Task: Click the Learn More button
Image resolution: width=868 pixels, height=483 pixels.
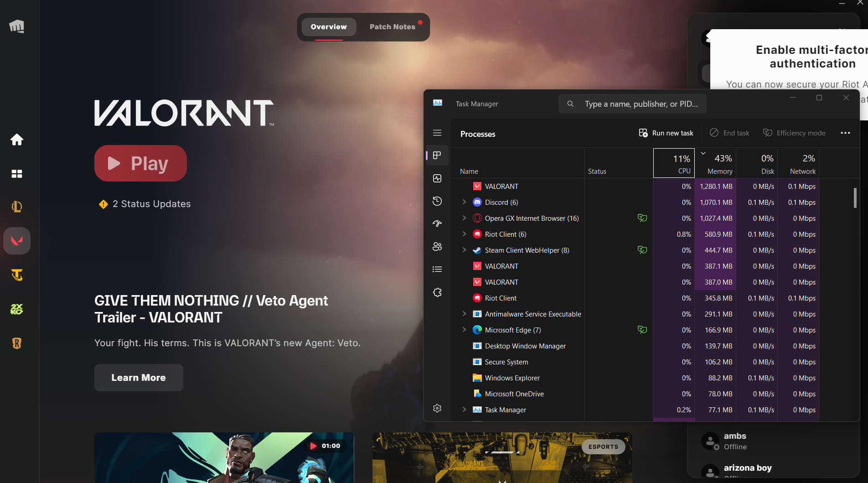Action: coord(139,378)
